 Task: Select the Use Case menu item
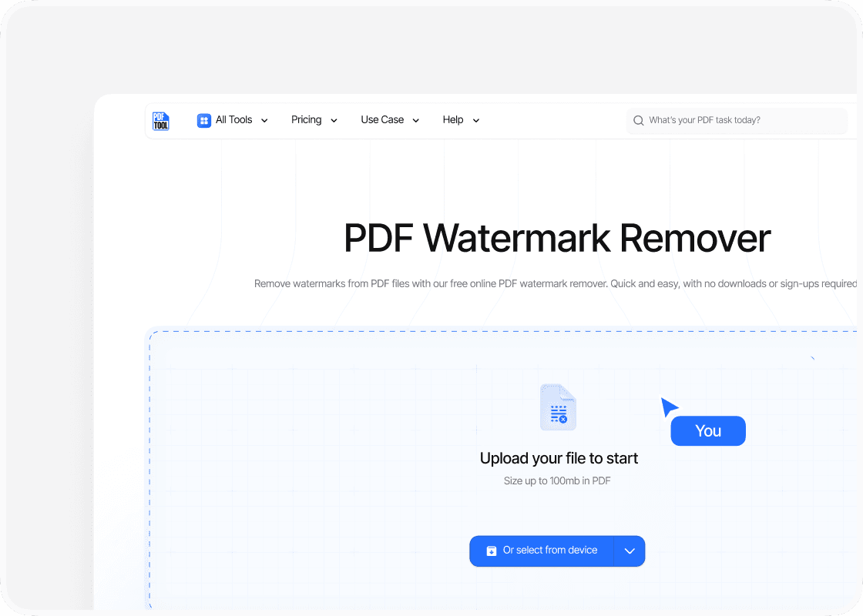pyautogui.click(x=382, y=120)
